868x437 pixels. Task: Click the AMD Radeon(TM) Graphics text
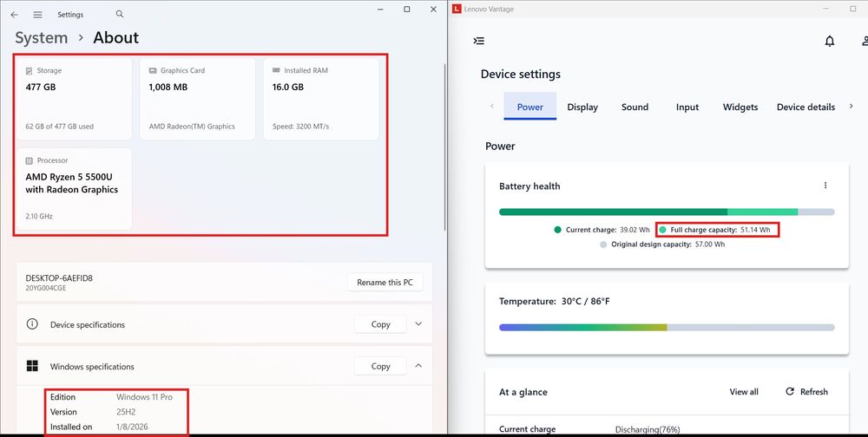[192, 127]
